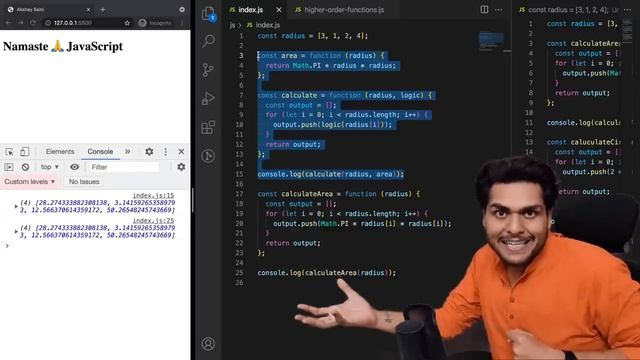Open the Search view in activity bar
The height and width of the screenshot is (360, 640).
click(209, 41)
